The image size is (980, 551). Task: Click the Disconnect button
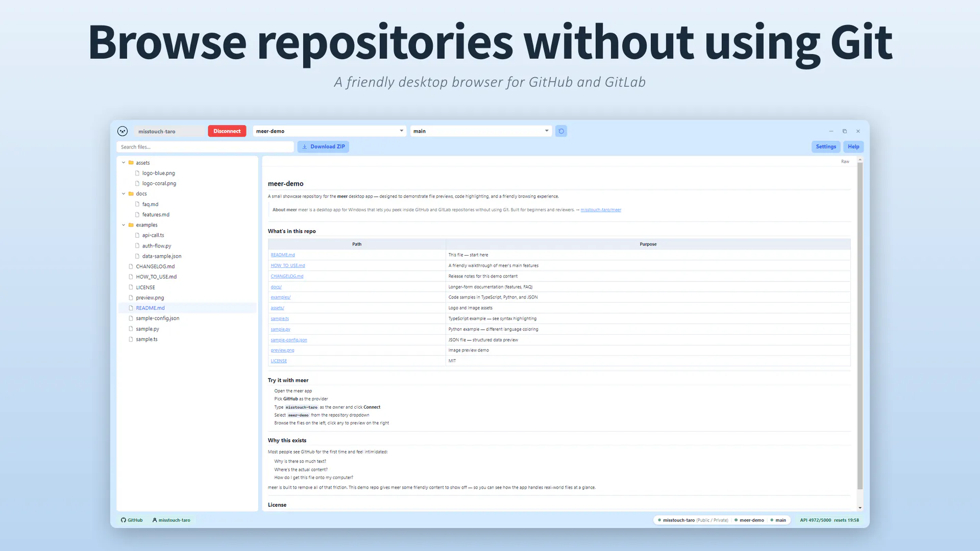pyautogui.click(x=227, y=131)
